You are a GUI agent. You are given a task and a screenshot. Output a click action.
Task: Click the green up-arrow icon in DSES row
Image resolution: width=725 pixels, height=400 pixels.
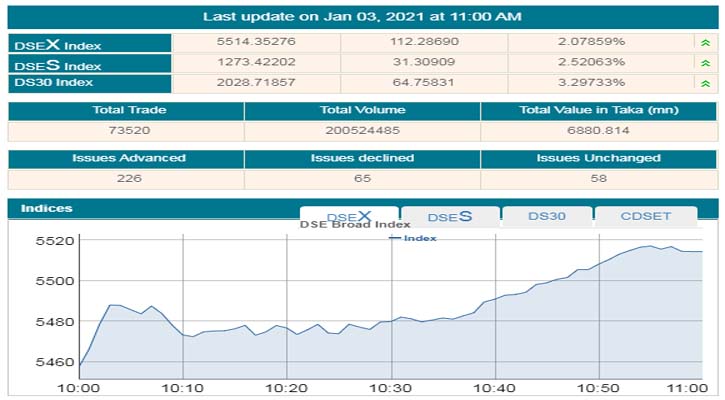coord(706,64)
